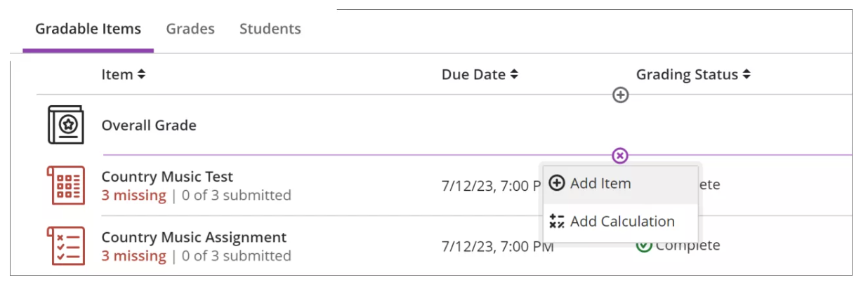Open the Country Music Test title
Image resolution: width=868 pixels, height=289 pixels.
(x=167, y=177)
